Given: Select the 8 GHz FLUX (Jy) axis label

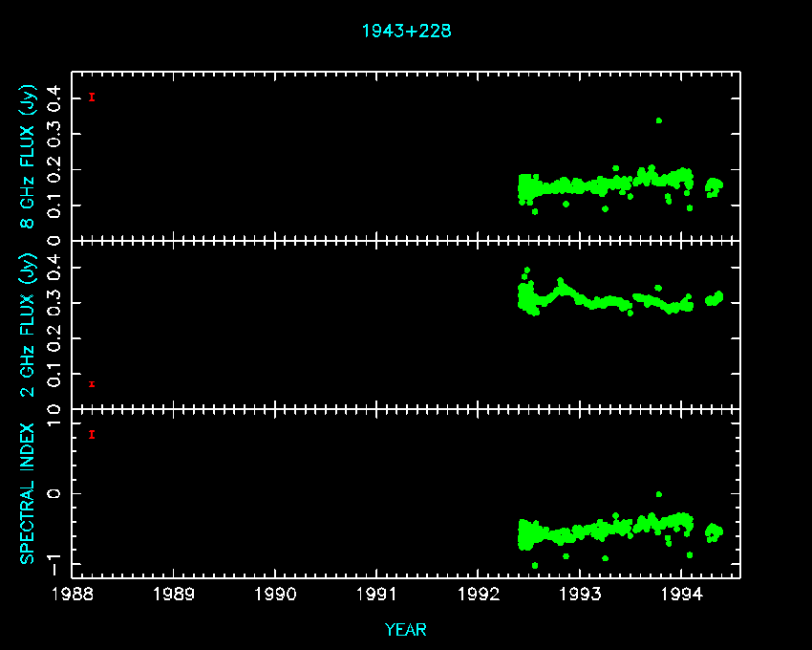Looking at the screenshot, I should [x=30, y=157].
